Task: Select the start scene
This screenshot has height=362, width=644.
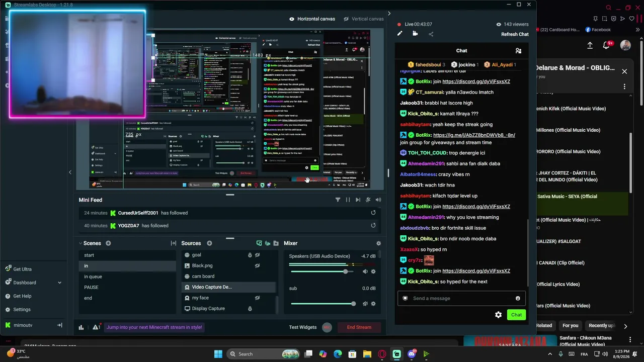Action: click(127, 255)
